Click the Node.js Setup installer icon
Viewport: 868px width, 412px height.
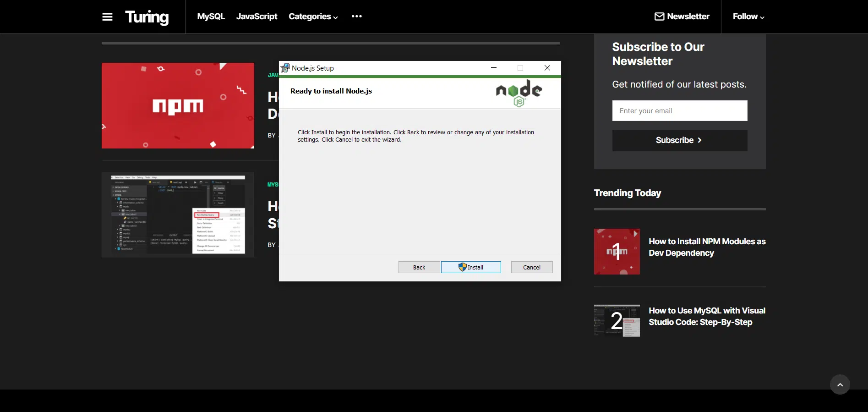click(285, 68)
